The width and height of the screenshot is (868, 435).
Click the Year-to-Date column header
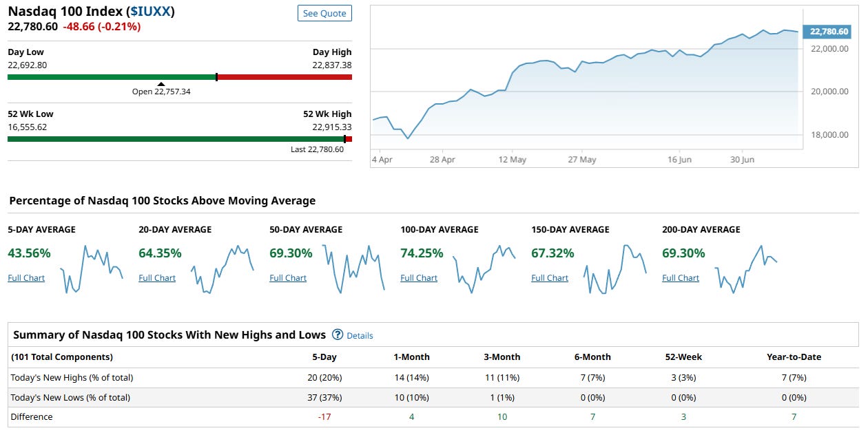pos(794,357)
